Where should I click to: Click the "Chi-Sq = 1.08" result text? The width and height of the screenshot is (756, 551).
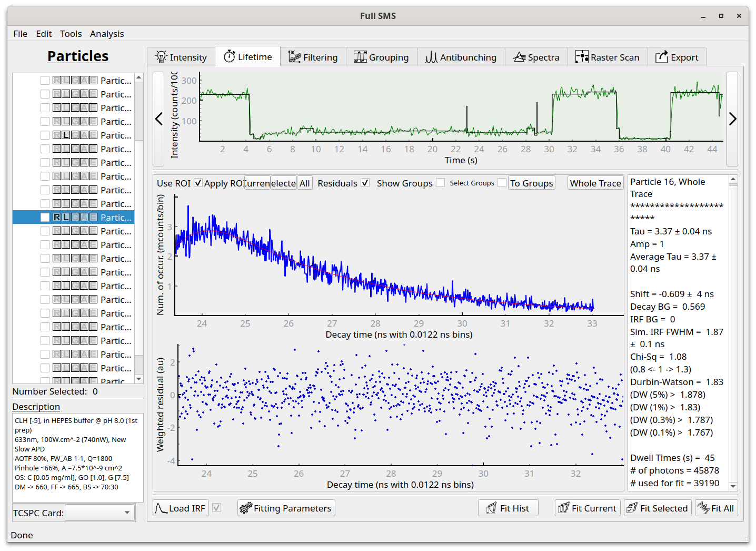[x=658, y=357]
